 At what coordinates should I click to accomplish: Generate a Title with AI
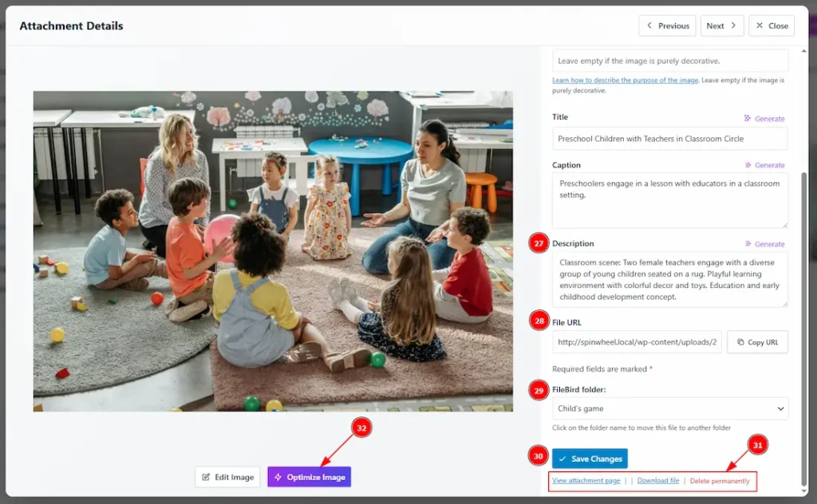[x=764, y=119]
